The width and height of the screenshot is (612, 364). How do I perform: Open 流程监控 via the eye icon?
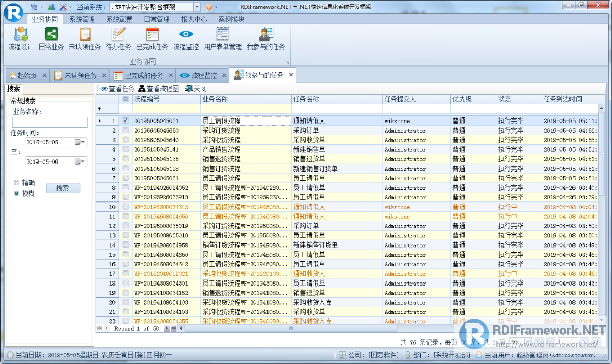tap(185, 38)
